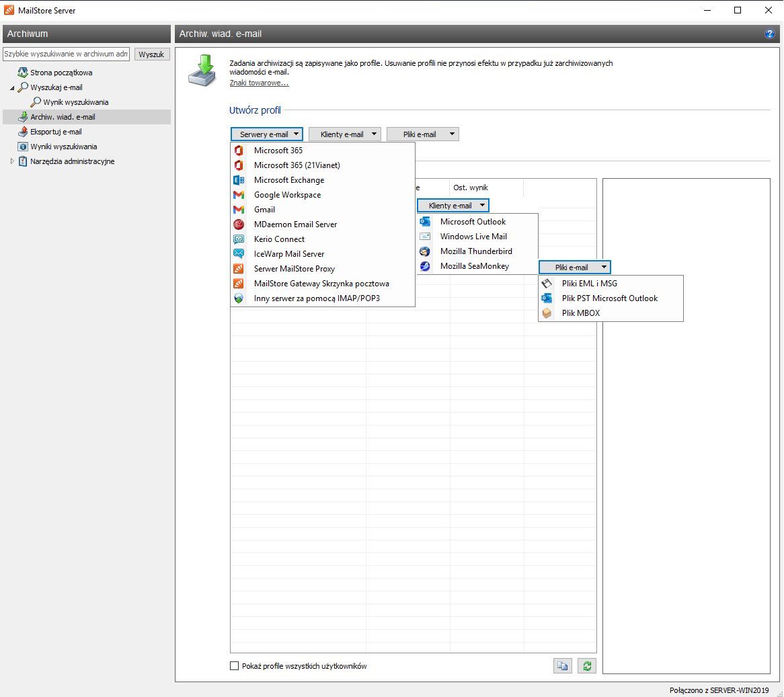
Task: Toggle Pokaż profile wszystkich użytkowników checkbox
Action: click(234, 665)
